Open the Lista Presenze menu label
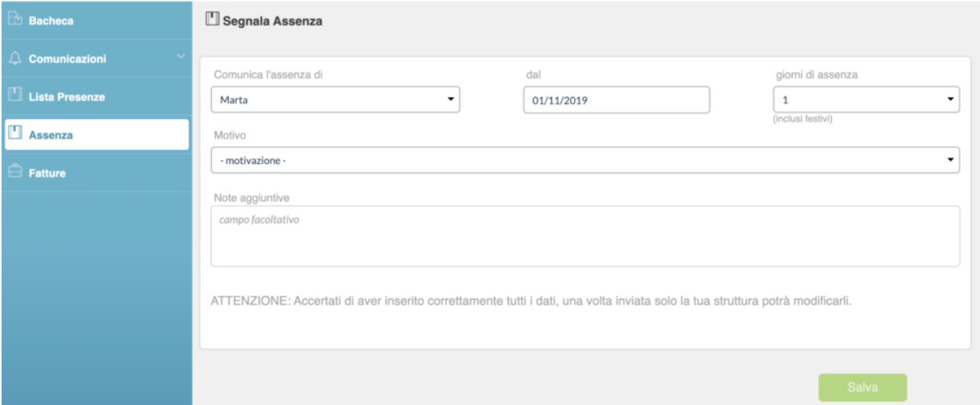Image resolution: width=980 pixels, height=405 pixels. point(67,97)
